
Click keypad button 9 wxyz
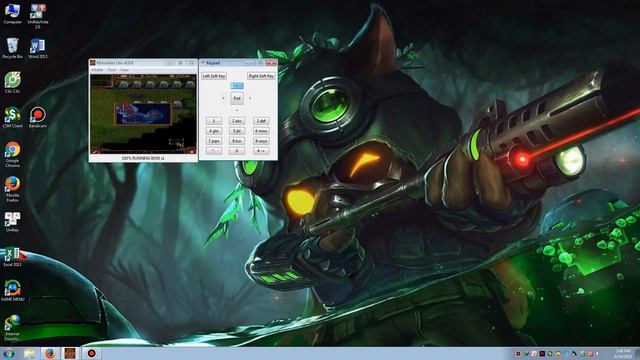point(261,141)
